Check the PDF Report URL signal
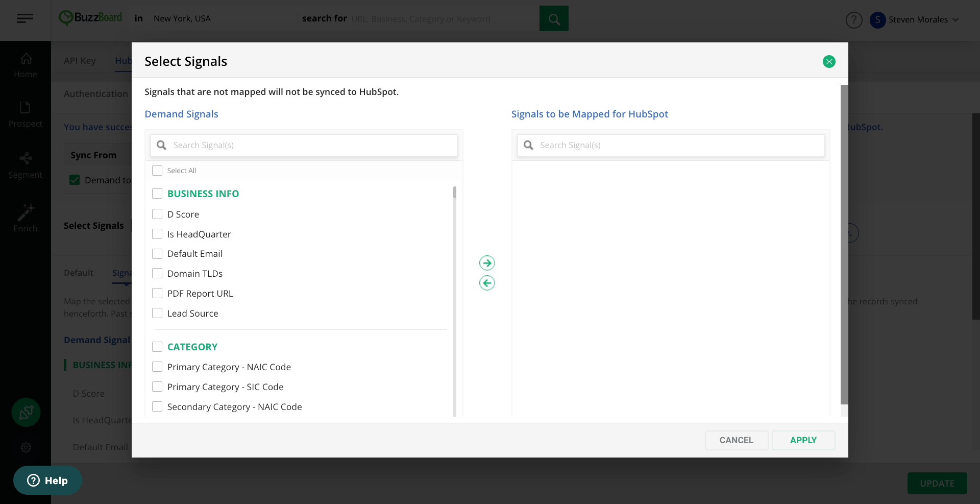The width and height of the screenshot is (980, 504). pyautogui.click(x=157, y=293)
